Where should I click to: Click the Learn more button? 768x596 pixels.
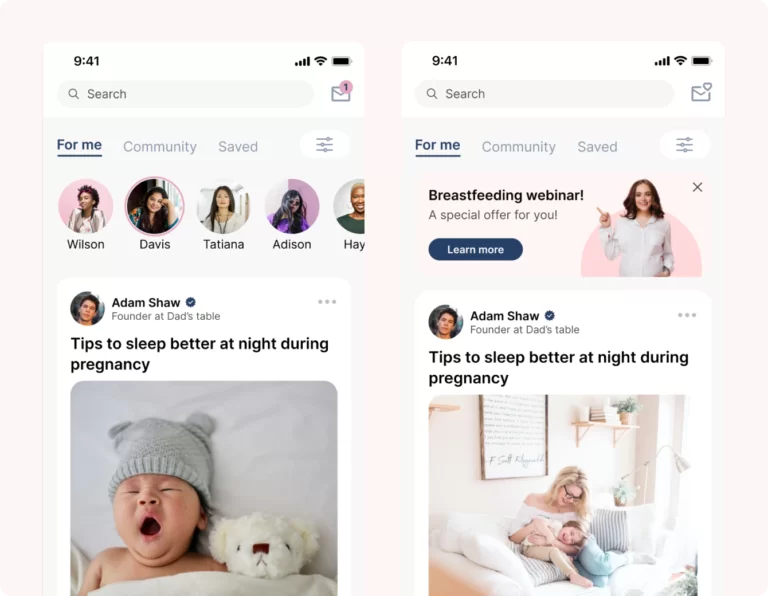pos(475,249)
